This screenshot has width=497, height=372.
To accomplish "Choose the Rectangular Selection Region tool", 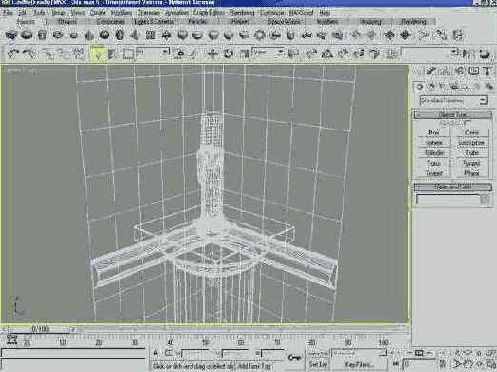I will coord(128,53).
